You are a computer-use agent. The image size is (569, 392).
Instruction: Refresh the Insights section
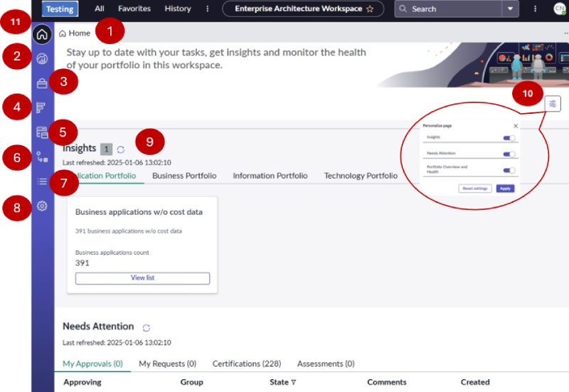[121, 149]
